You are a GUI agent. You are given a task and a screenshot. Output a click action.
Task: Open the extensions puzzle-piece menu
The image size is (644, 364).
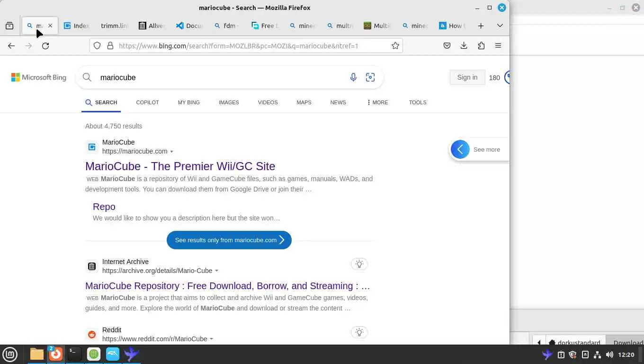pyautogui.click(x=481, y=45)
